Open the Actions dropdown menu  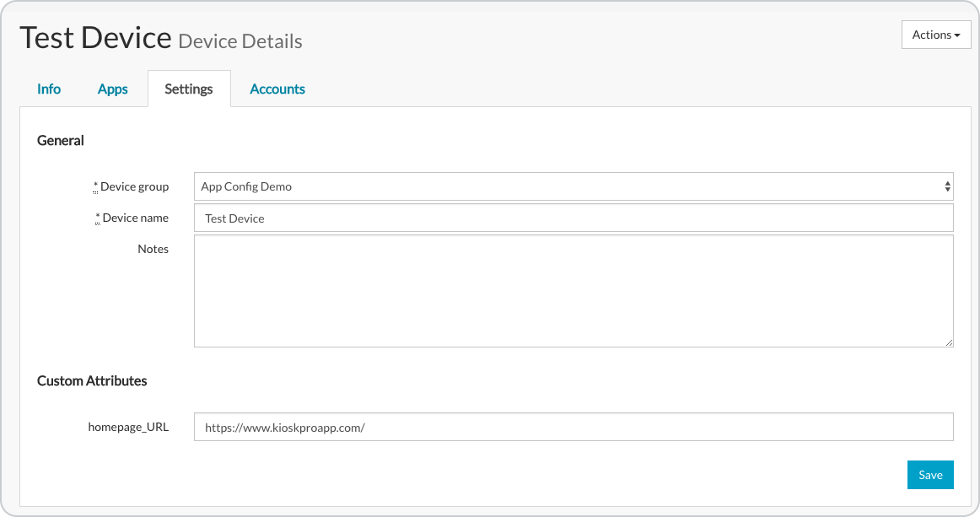(x=935, y=35)
